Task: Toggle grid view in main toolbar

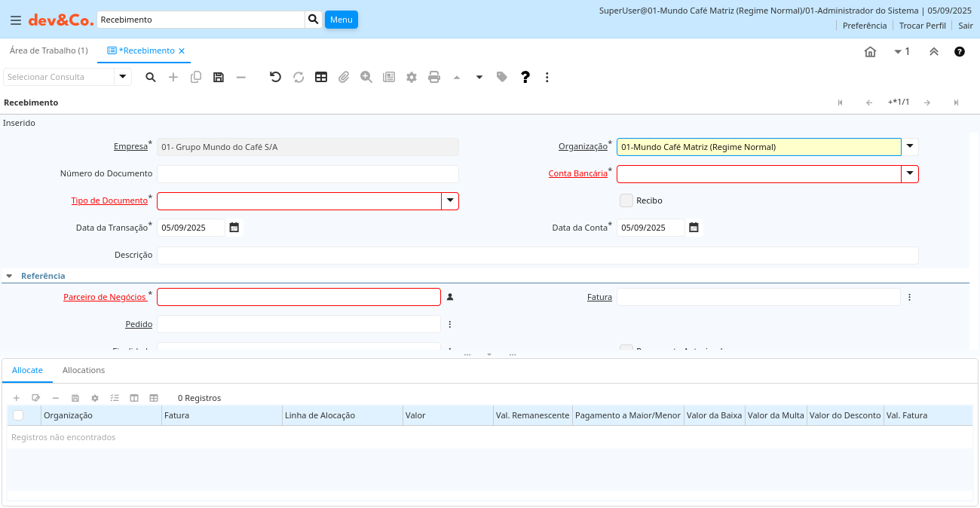Action: (321, 77)
